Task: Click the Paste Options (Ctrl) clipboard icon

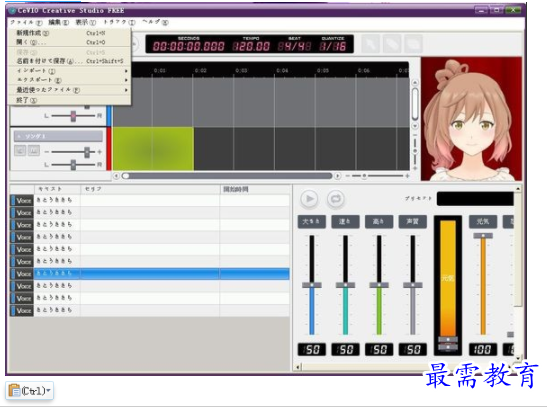Action: [14, 391]
